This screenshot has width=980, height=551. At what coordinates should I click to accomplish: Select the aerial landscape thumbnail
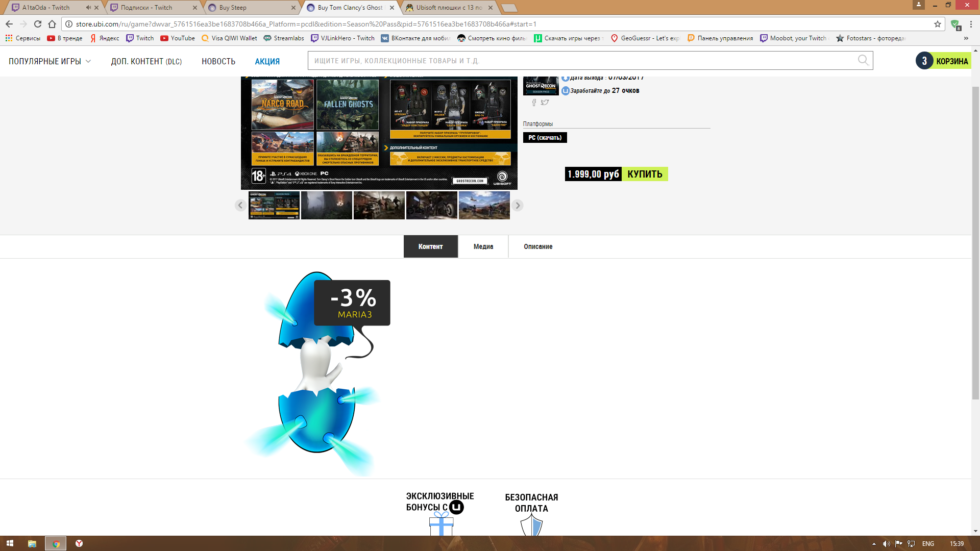(484, 205)
